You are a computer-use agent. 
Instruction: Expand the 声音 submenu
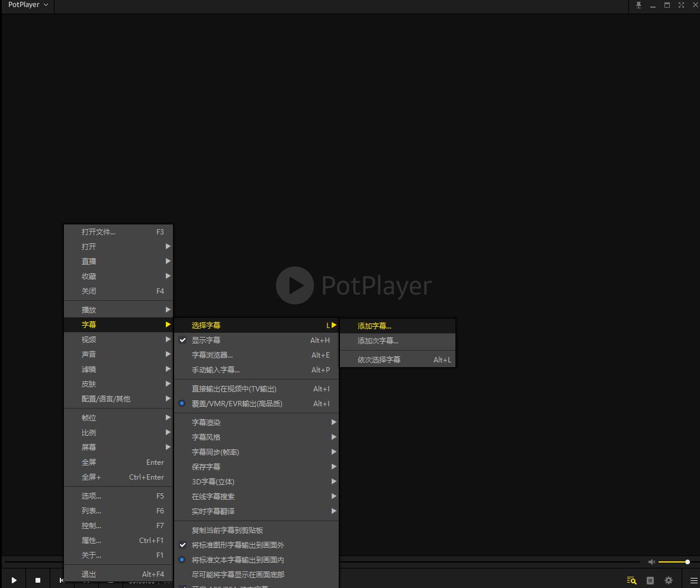118,355
